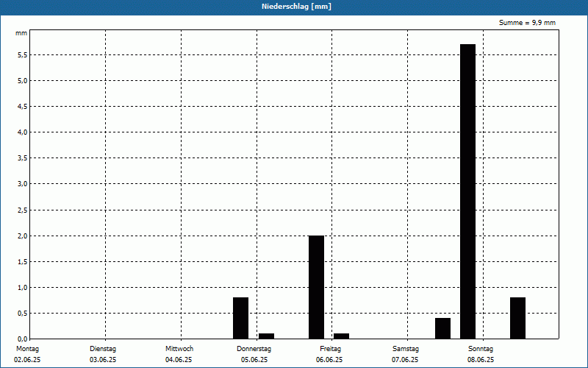The height and width of the screenshot is (368, 588).
Task: Click the 5,0 y-axis value
Action: (x=23, y=81)
